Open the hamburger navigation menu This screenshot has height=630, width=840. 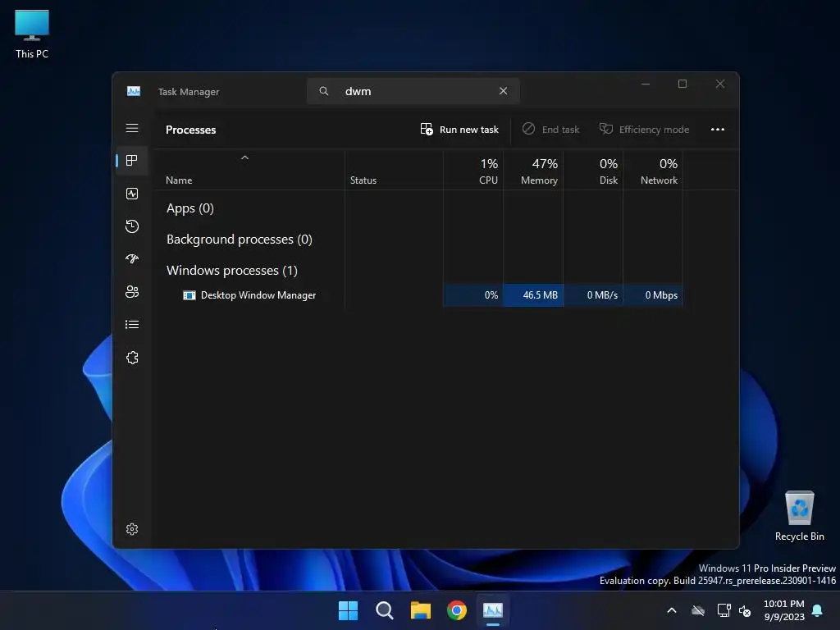click(132, 128)
